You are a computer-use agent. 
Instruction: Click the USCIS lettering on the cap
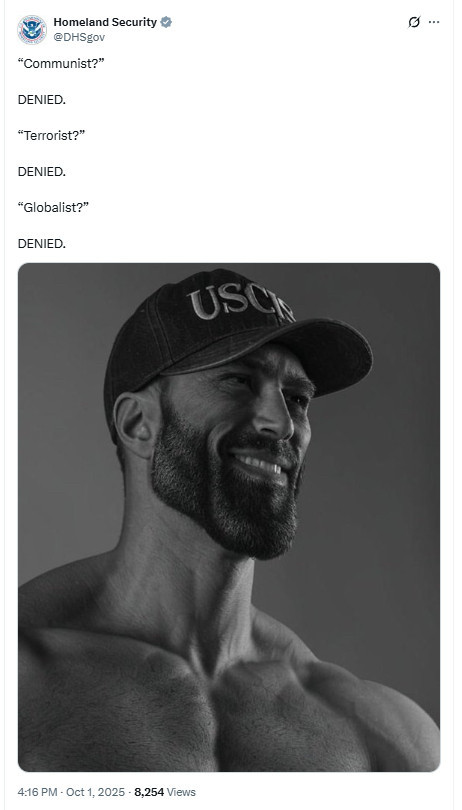(x=241, y=302)
